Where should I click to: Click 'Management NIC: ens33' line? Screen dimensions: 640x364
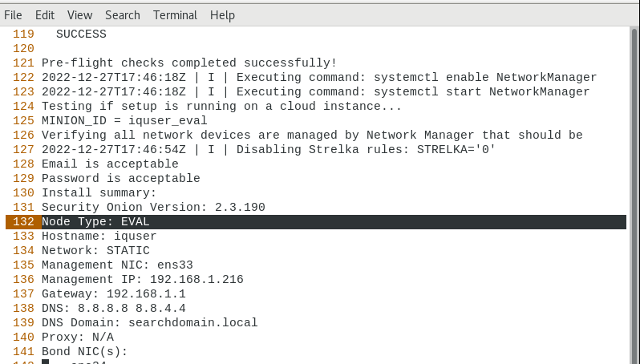(118, 265)
